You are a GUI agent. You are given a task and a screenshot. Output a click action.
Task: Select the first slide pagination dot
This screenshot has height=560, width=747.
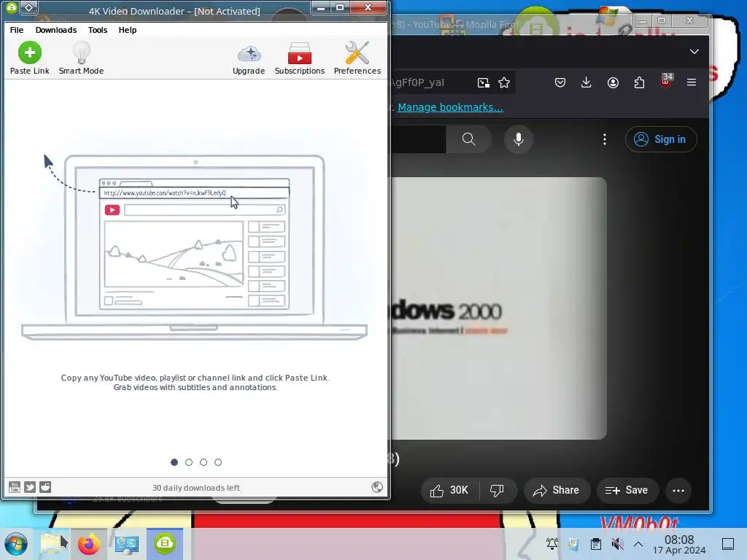[x=174, y=462]
